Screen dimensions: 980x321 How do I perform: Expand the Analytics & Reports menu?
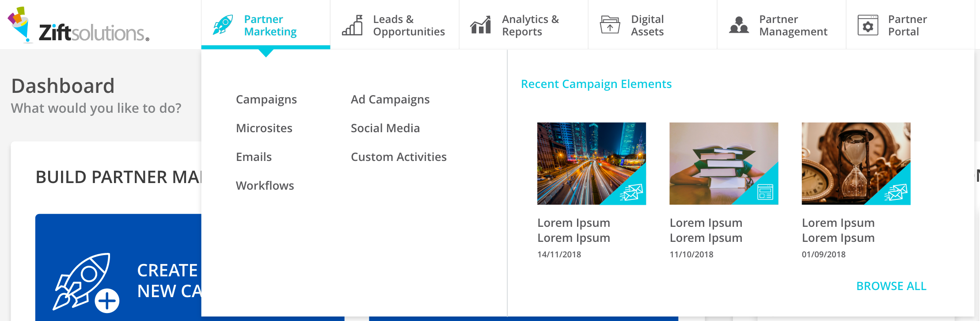pyautogui.click(x=530, y=25)
